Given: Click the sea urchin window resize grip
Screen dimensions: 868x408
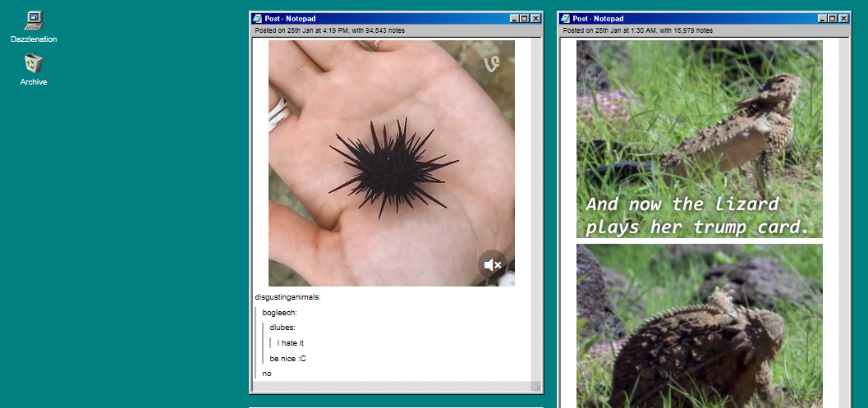Looking at the screenshot, I should click(x=536, y=387).
